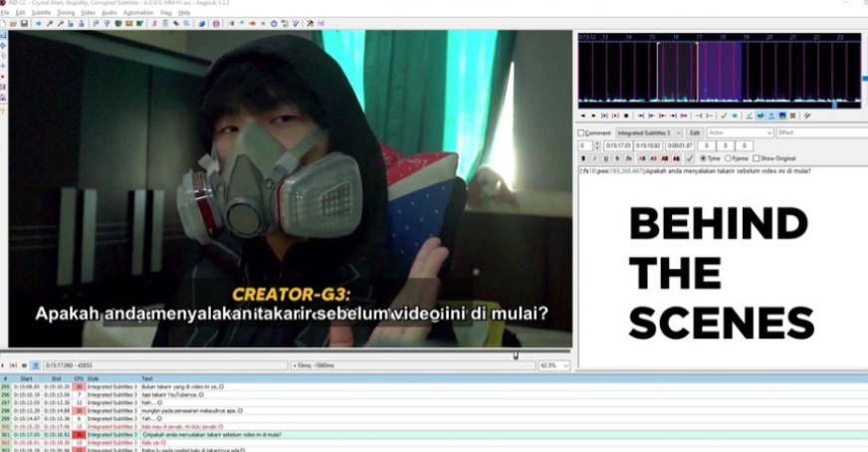The height and width of the screenshot is (452, 868).
Task: Click the video seek bar handle
Action: pyautogui.click(x=516, y=355)
